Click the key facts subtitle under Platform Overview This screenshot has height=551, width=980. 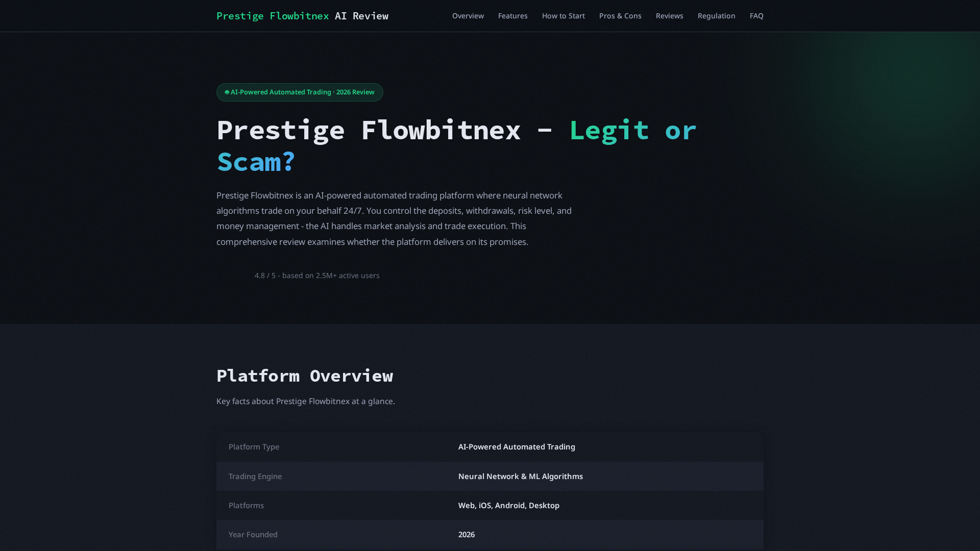pyautogui.click(x=305, y=401)
